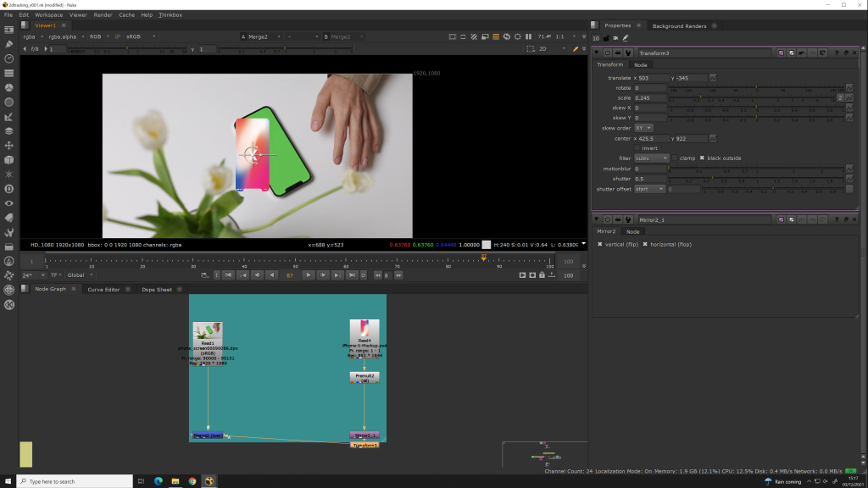Collapse the Transform3 properties panel

click(x=597, y=53)
